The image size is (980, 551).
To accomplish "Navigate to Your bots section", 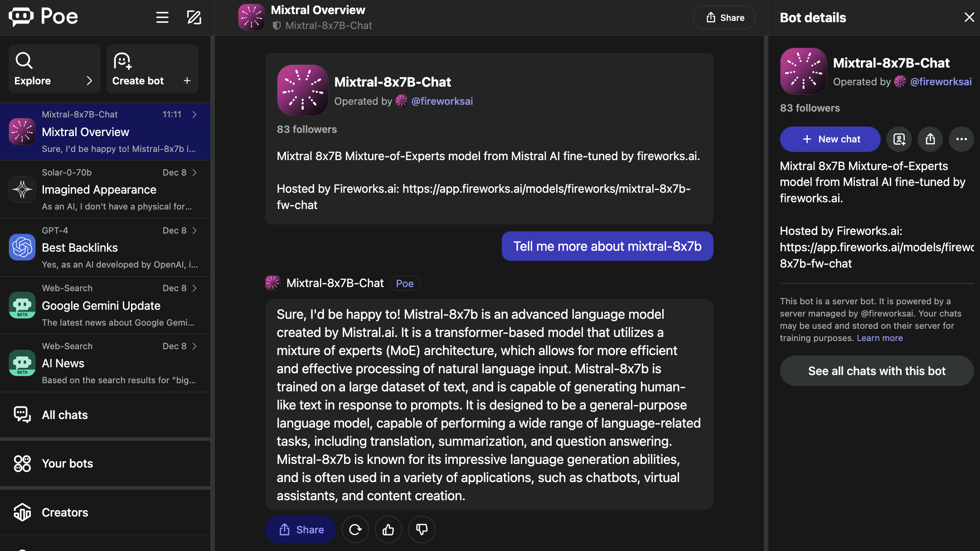I will [67, 463].
